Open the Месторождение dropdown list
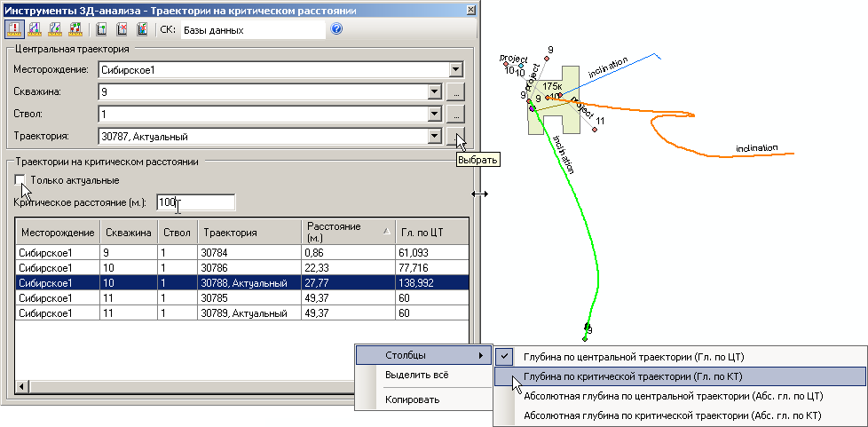Viewport: 868px width, 427px height. (x=455, y=69)
